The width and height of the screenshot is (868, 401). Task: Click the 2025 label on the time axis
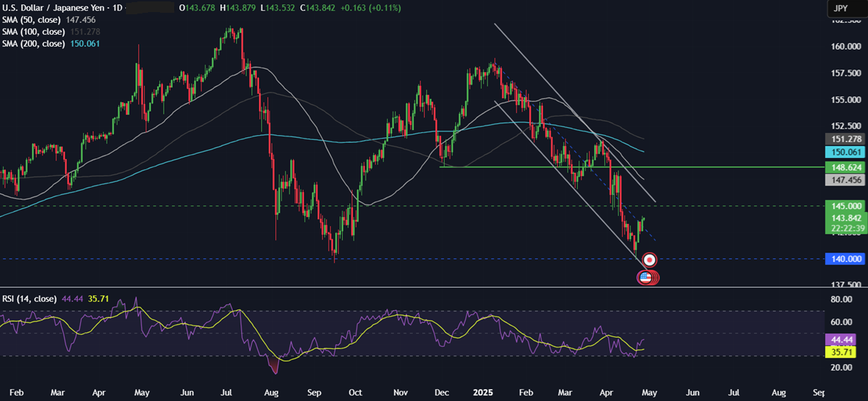click(x=484, y=392)
